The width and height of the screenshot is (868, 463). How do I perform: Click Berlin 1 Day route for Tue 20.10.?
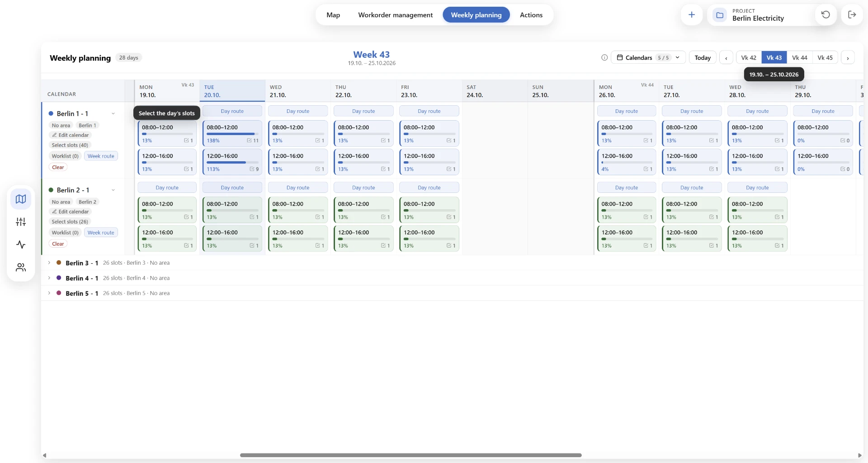[x=232, y=111]
